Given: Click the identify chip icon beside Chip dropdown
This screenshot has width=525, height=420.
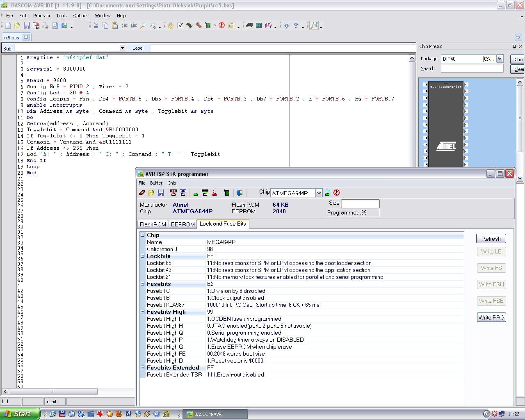Looking at the screenshot, I should [x=328, y=193].
